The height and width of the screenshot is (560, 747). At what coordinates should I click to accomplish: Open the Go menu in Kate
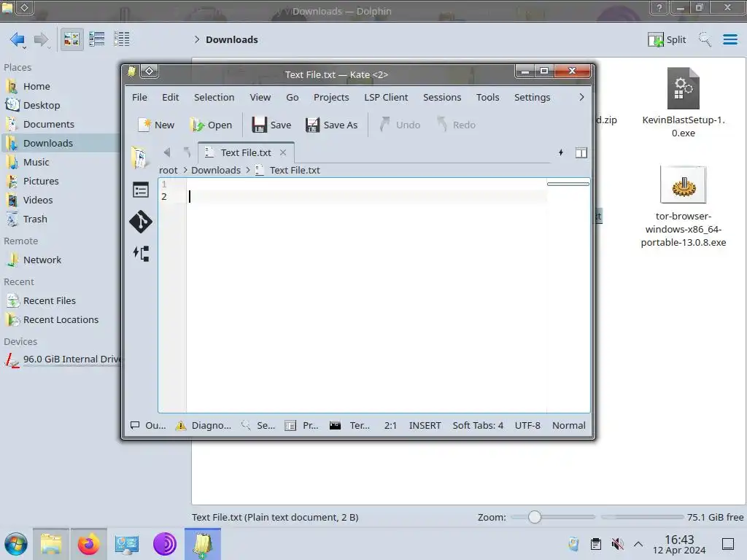click(293, 97)
